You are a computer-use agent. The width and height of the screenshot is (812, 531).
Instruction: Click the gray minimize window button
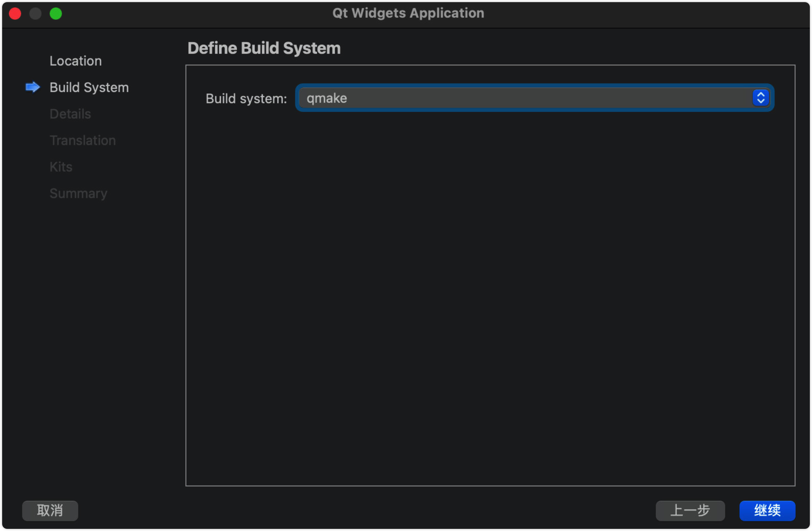[35, 14]
